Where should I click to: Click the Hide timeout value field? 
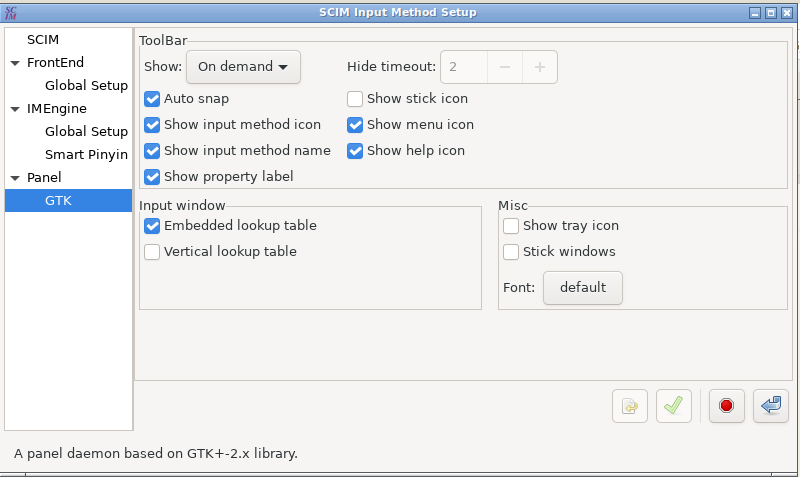coord(464,67)
